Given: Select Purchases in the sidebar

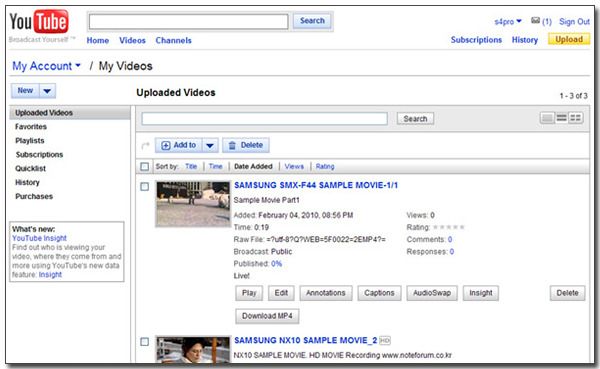Looking at the screenshot, I should (34, 196).
